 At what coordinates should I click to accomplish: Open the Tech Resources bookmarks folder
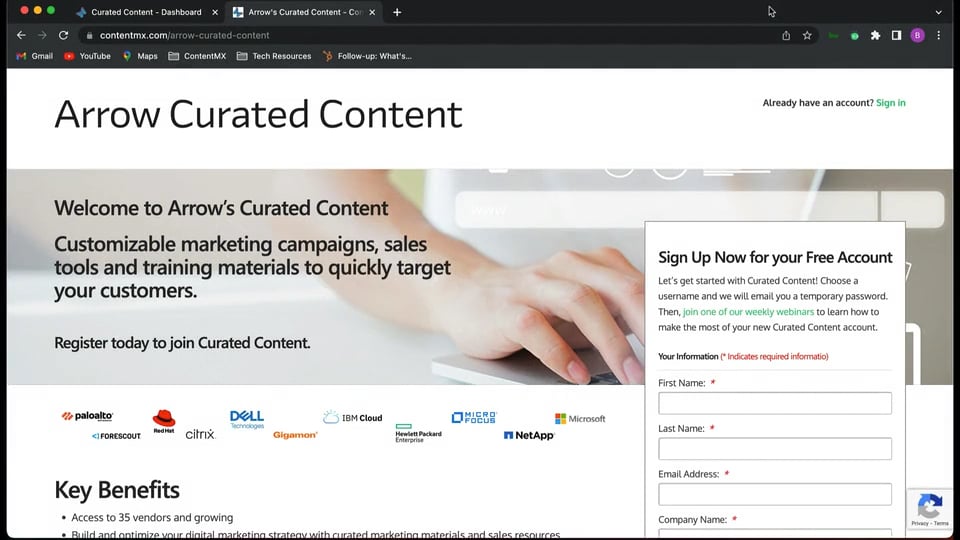point(274,56)
